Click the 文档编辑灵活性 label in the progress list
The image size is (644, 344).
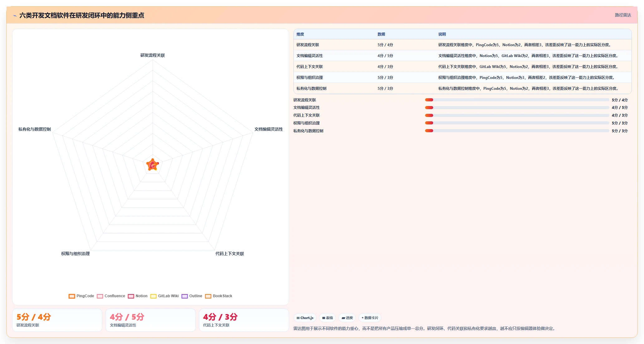pyautogui.click(x=307, y=108)
